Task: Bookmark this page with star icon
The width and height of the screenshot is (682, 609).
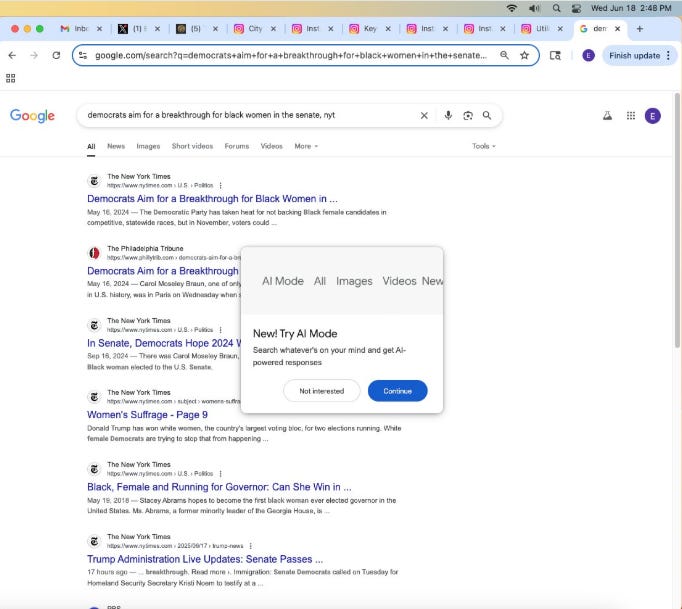Action: click(x=525, y=55)
